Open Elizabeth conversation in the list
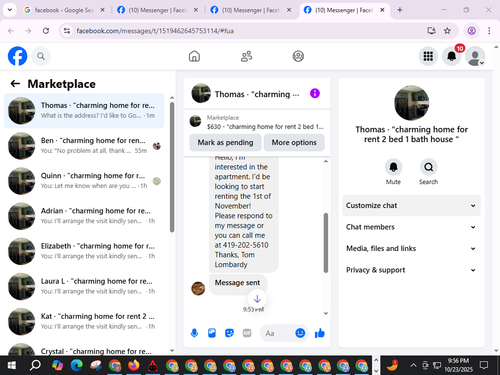Image resolution: width=500 pixels, height=375 pixels. pyautogui.click(x=84, y=251)
